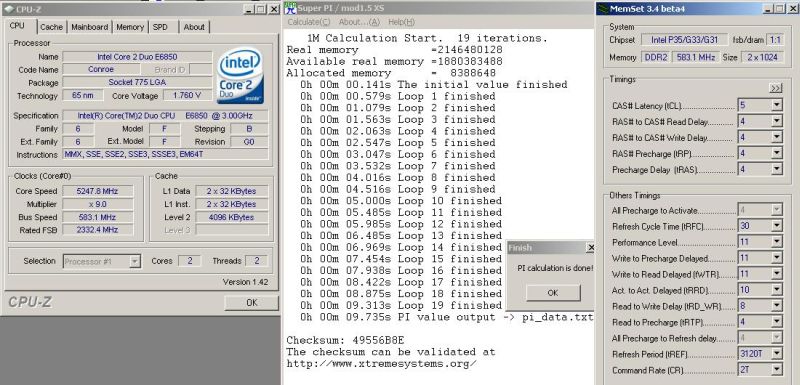Click the MemSet title bar icon
The height and width of the screenshot is (385, 800).
(603, 9)
